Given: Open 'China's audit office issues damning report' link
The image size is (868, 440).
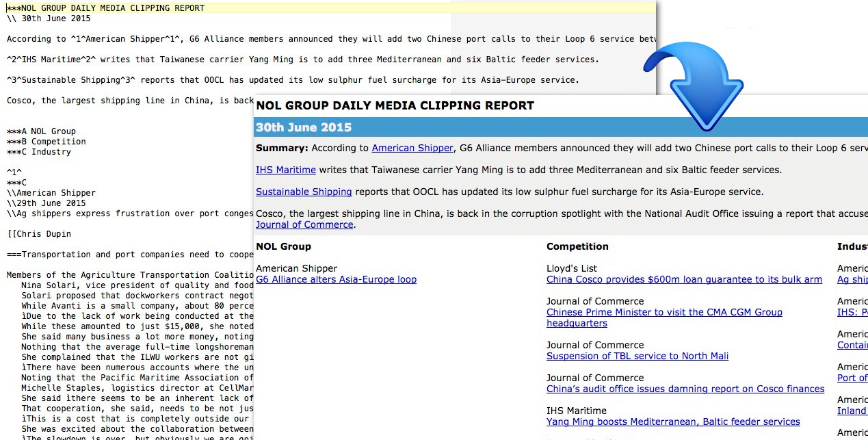Looking at the screenshot, I should tap(685, 389).
